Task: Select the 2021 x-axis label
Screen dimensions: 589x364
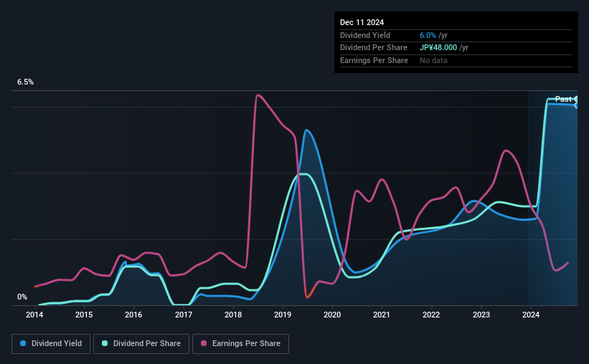Action: tap(382, 315)
